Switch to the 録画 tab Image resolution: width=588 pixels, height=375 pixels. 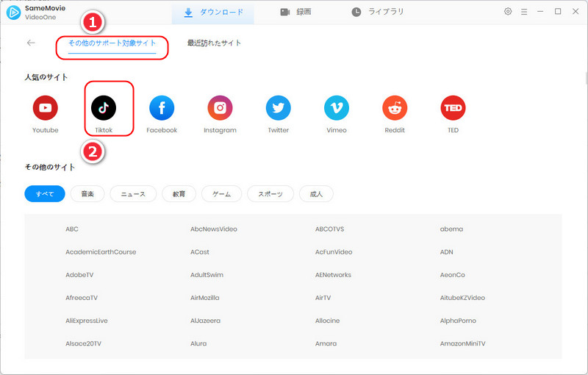click(295, 12)
